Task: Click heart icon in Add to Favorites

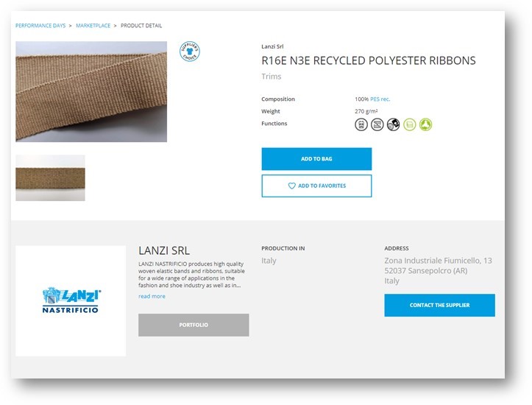Action: point(292,186)
